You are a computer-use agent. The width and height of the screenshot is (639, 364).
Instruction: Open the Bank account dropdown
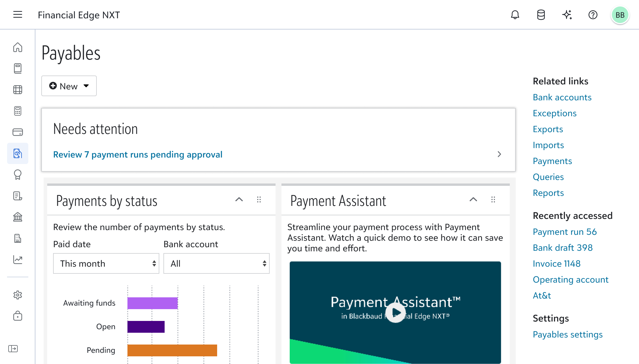click(x=217, y=263)
